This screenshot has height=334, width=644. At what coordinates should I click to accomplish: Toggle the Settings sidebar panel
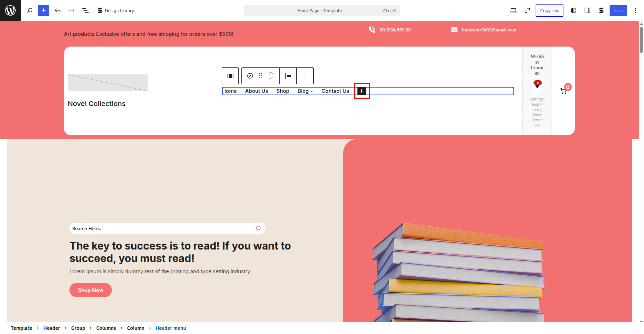[587, 10]
